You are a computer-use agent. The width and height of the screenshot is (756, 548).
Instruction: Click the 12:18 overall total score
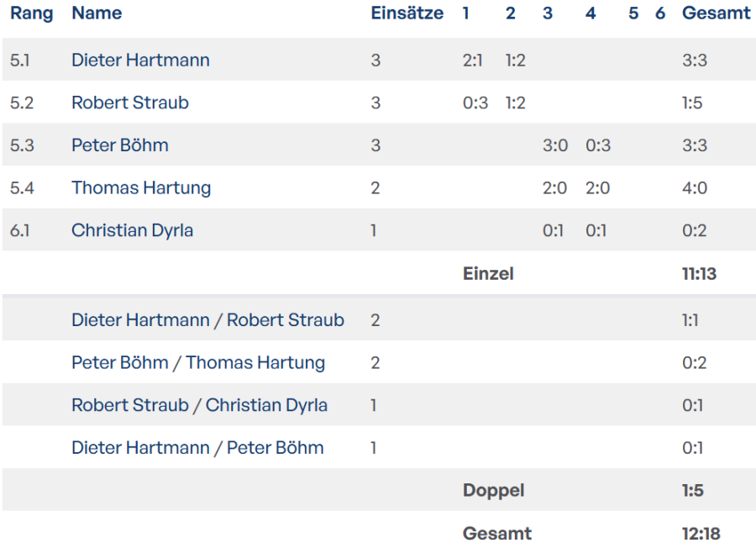tap(701, 534)
